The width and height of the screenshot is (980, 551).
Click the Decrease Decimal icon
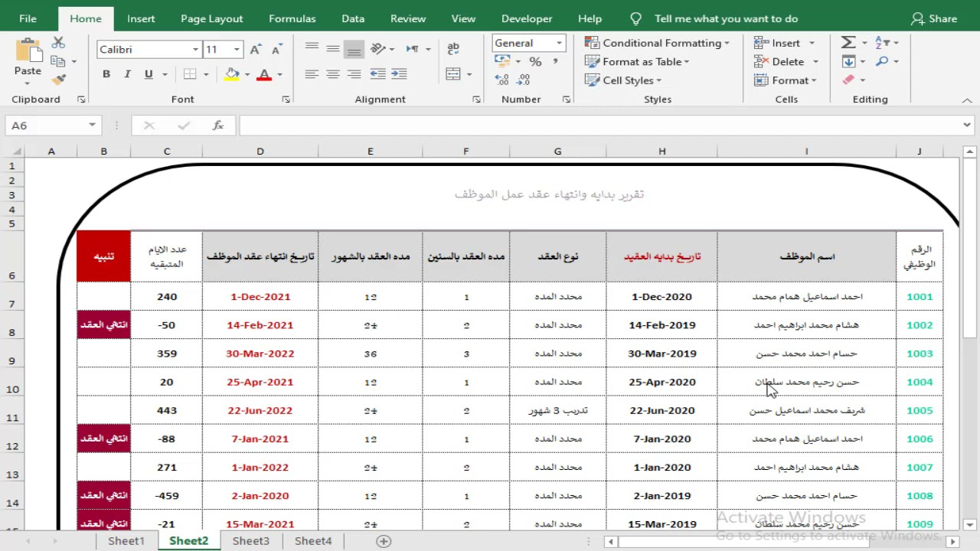point(524,79)
